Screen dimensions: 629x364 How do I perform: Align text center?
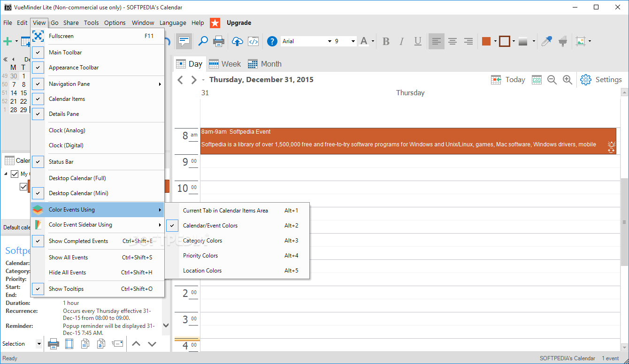(453, 41)
